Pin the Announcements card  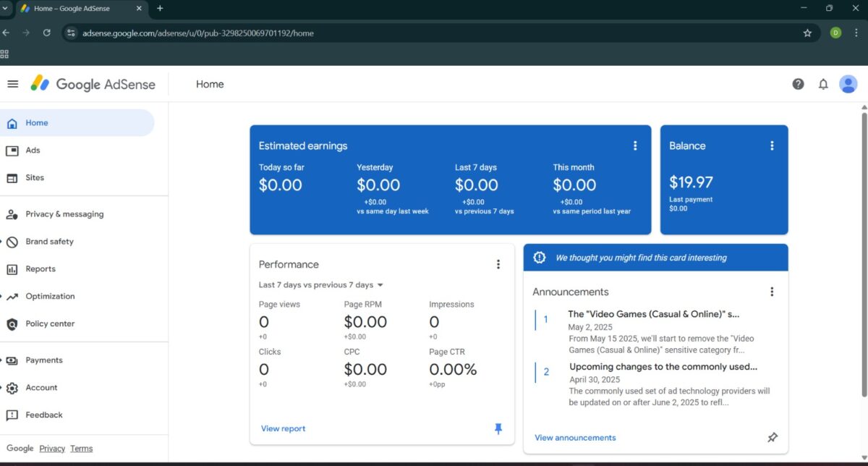point(772,438)
